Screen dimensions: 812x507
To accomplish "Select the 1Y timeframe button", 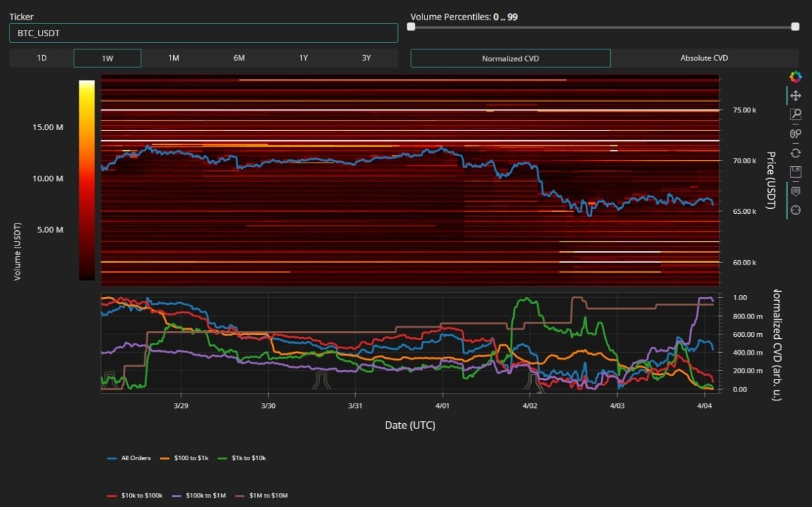I will 303,58.
